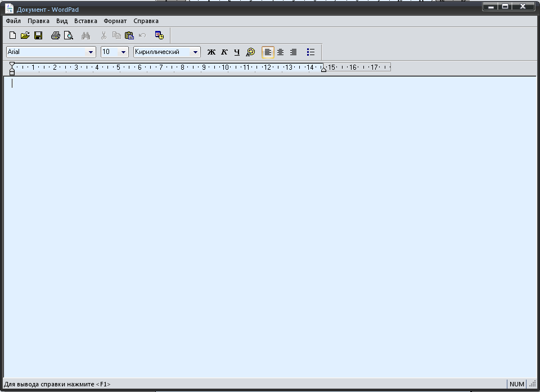Align text to the right

point(294,52)
